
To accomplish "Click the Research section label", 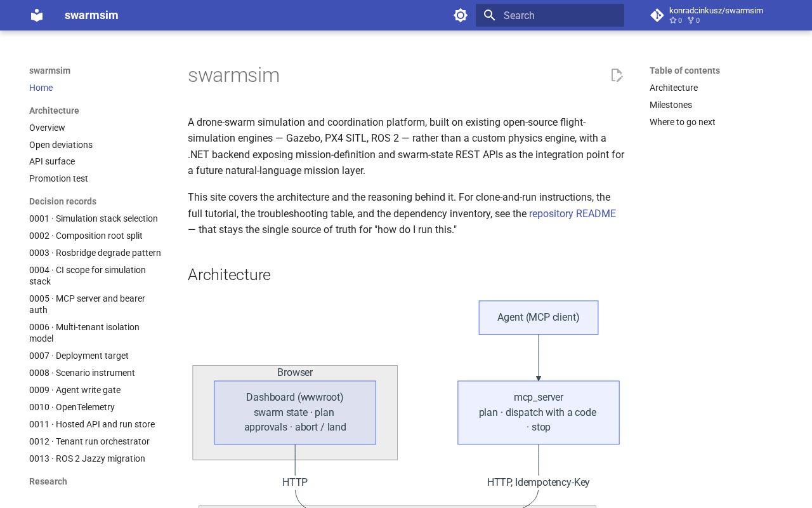I will click(48, 481).
